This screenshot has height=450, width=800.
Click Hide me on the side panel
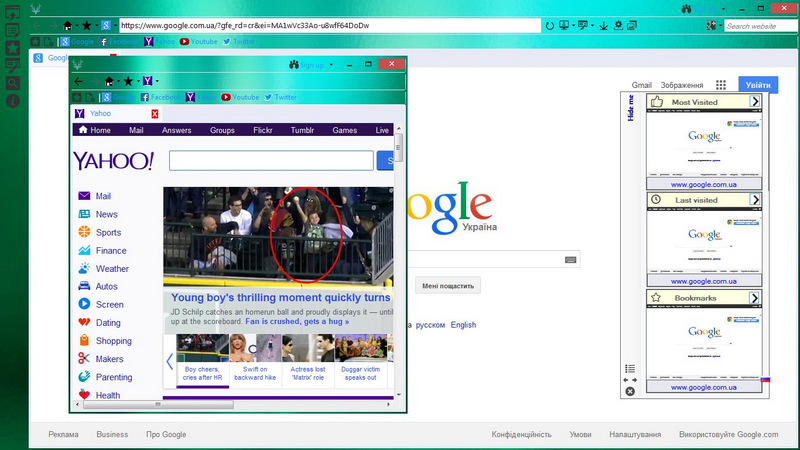(631, 108)
